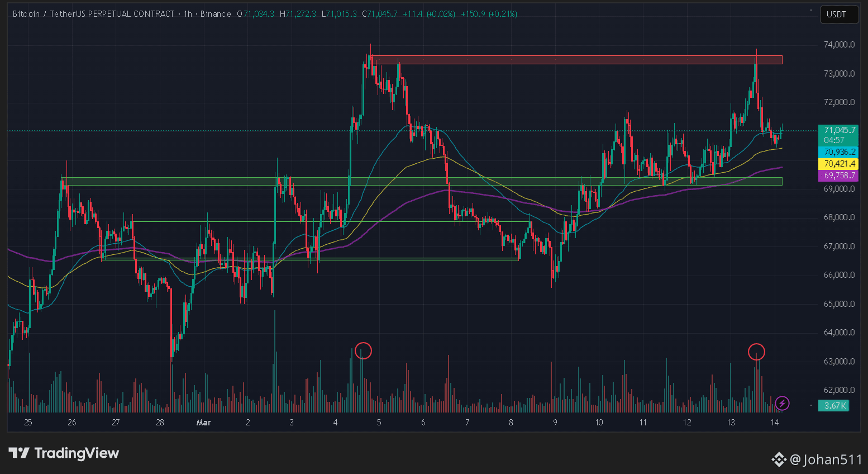The image size is (868, 474).
Task: Click the purple moving average tag "69,758.7"
Action: click(838, 176)
